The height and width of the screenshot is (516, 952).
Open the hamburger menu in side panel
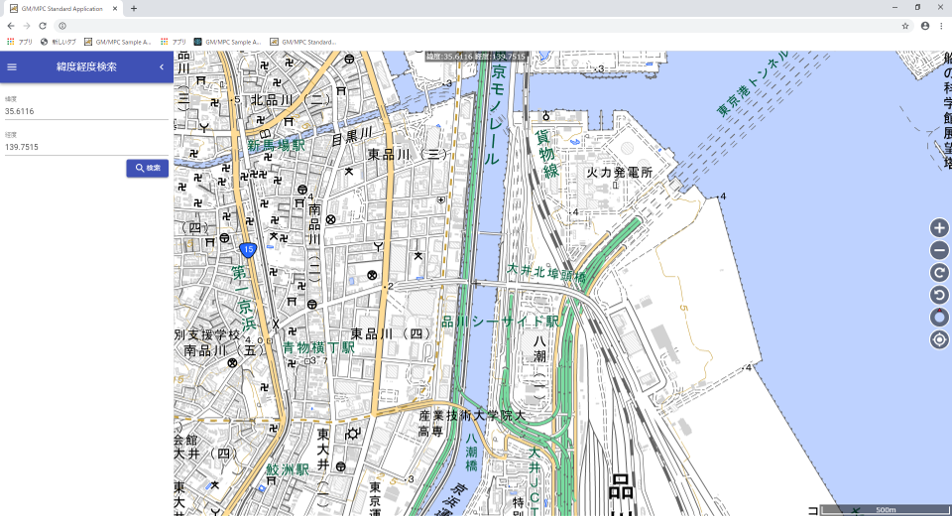12,67
